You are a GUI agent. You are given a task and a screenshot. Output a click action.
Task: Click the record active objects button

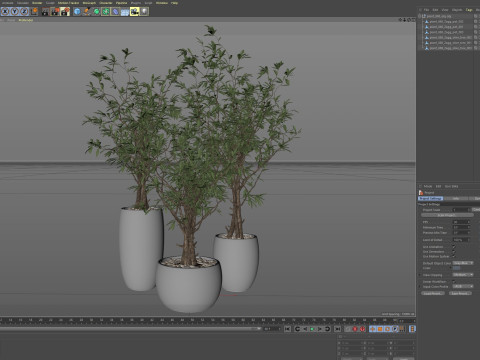[x=355, y=329]
